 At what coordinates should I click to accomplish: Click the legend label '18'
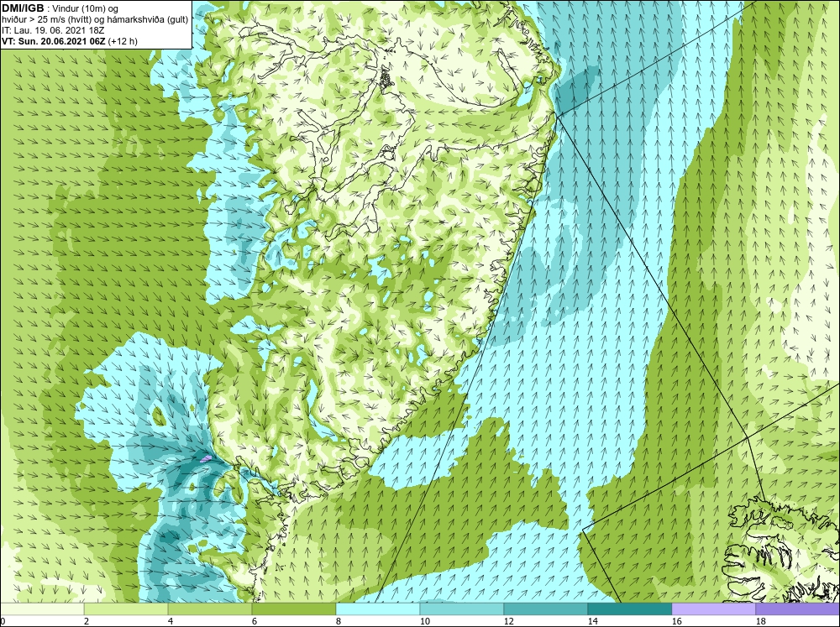(x=760, y=621)
